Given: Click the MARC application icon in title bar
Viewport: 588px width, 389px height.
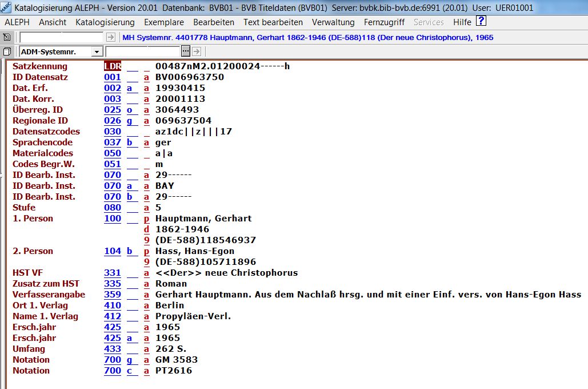Looking at the screenshot, I should pos(6,8).
